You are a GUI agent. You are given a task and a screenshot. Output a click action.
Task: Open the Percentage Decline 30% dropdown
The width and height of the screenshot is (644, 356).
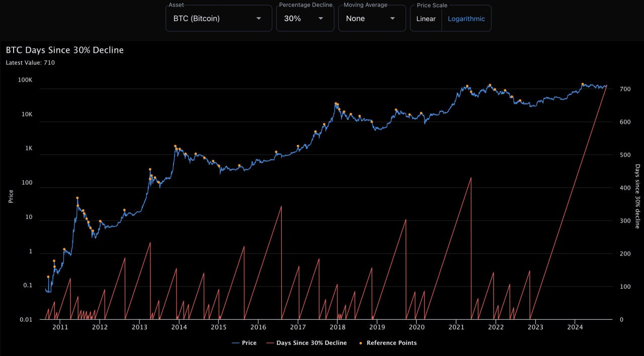(305, 18)
